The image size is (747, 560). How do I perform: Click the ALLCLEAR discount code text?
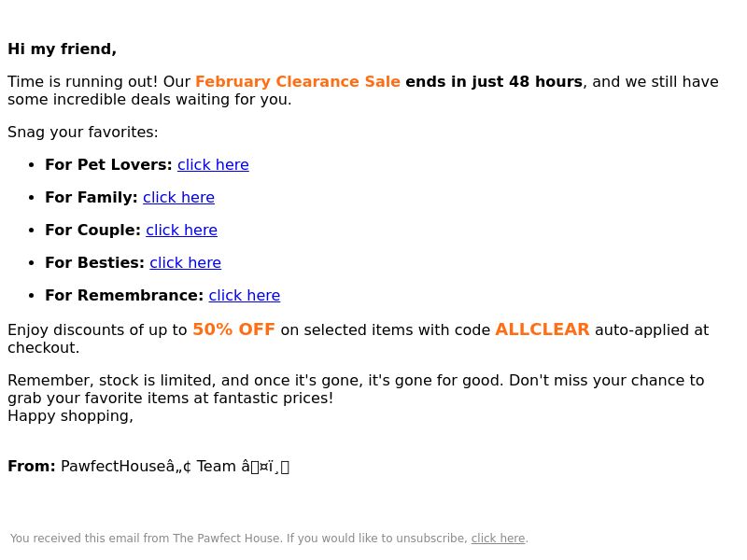543,329
